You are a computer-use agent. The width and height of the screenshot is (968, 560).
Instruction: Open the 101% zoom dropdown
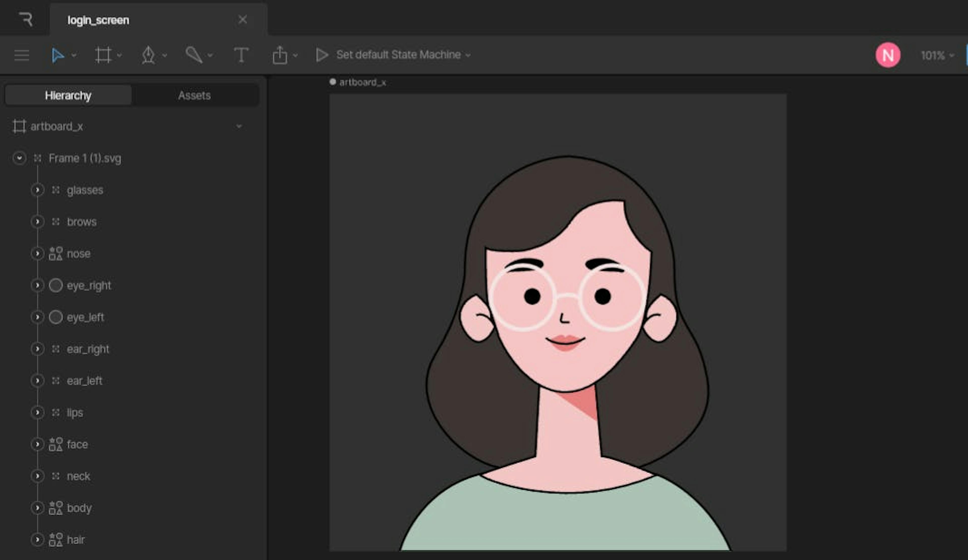(937, 56)
